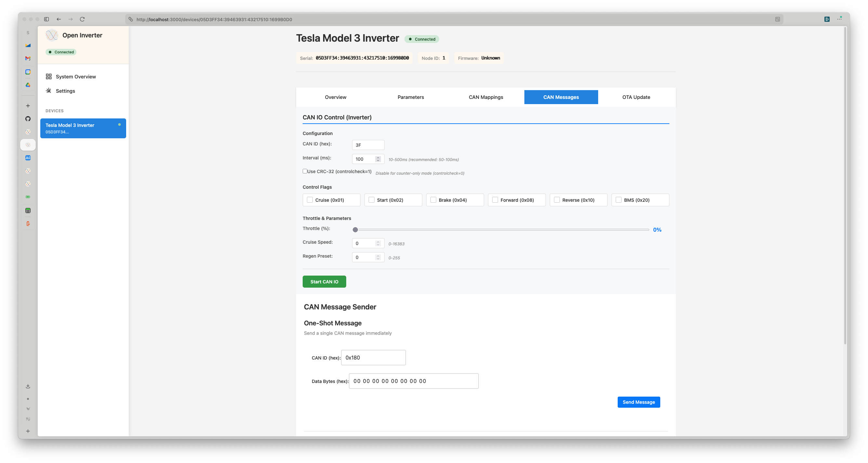Open the OTA Update tab
This screenshot has width=868, height=463.
[x=636, y=97]
